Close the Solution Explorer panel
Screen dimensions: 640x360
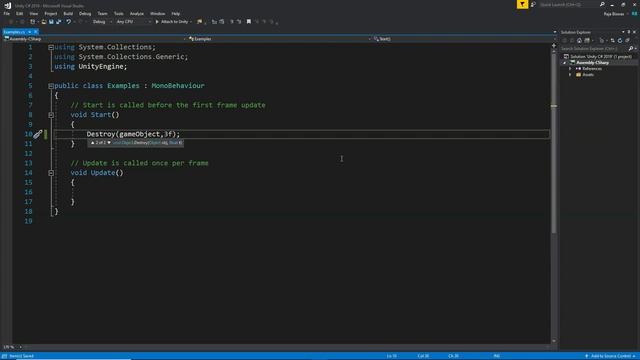pyautogui.click(x=634, y=32)
